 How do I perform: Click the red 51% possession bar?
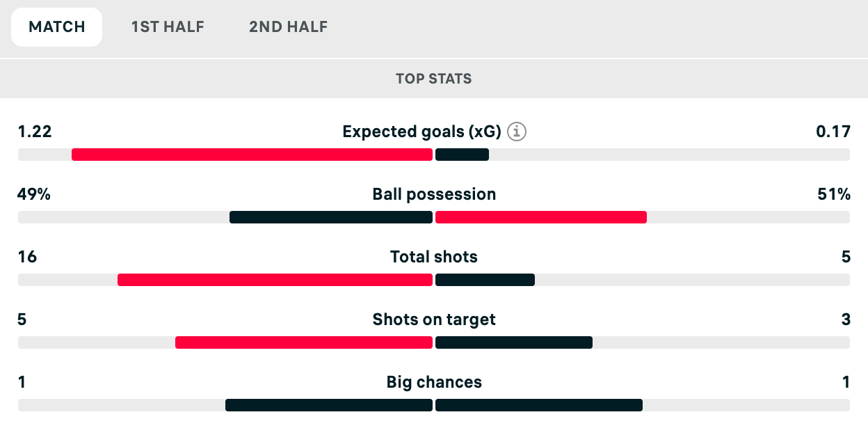click(x=541, y=217)
